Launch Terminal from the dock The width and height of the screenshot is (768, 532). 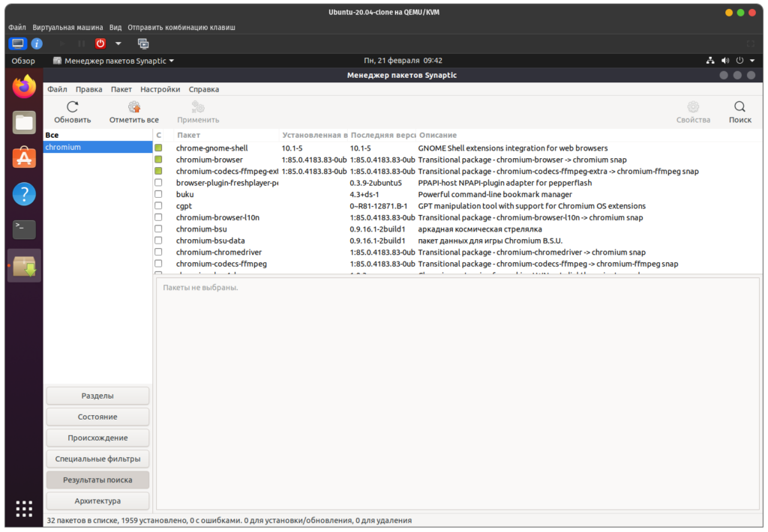click(x=24, y=229)
